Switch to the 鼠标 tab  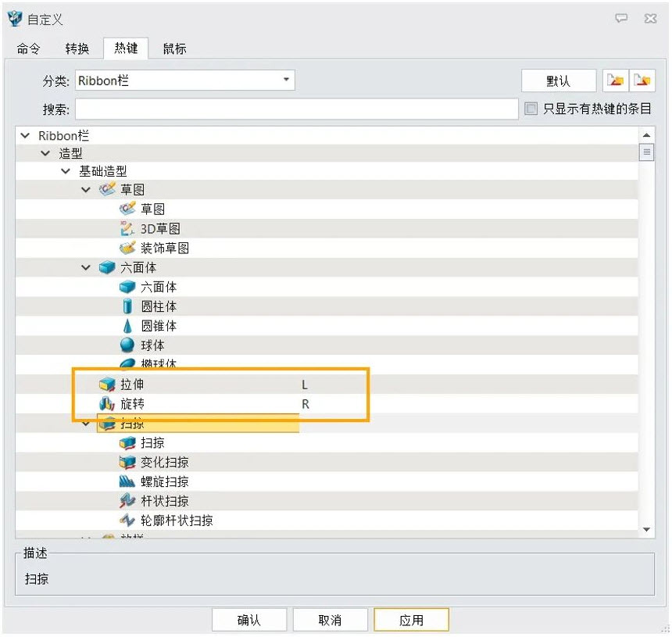(174, 48)
